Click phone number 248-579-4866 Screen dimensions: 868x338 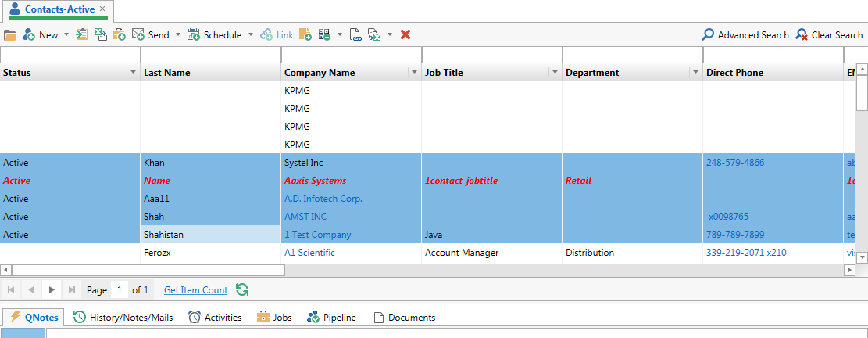(735, 163)
